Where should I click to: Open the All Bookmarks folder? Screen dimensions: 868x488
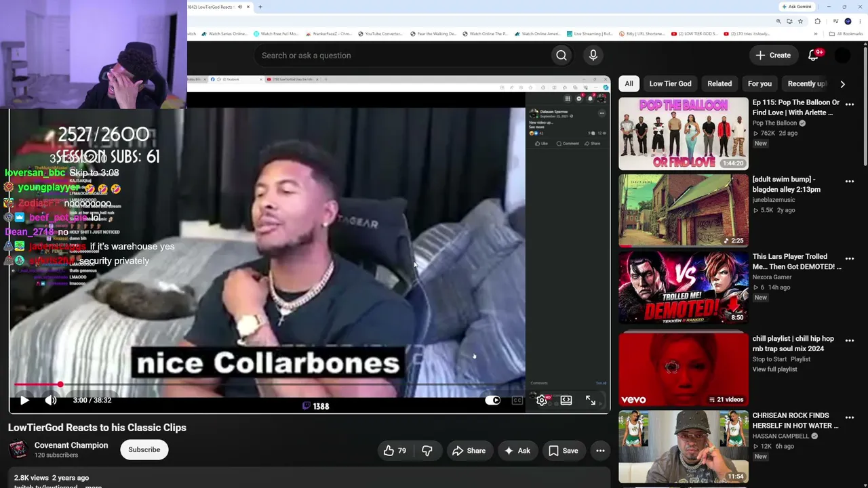[846, 34]
